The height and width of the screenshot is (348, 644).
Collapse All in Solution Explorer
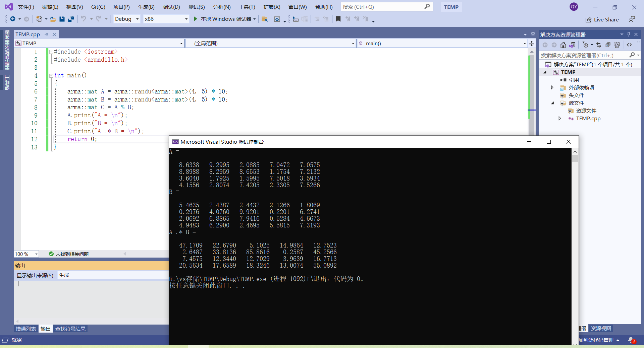pyautogui.click(x=608, y=45)
